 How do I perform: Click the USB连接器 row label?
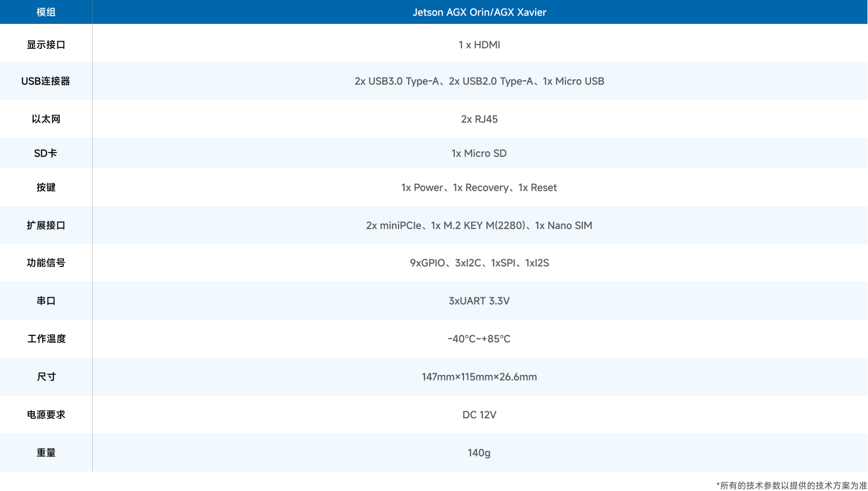[46, 81]
